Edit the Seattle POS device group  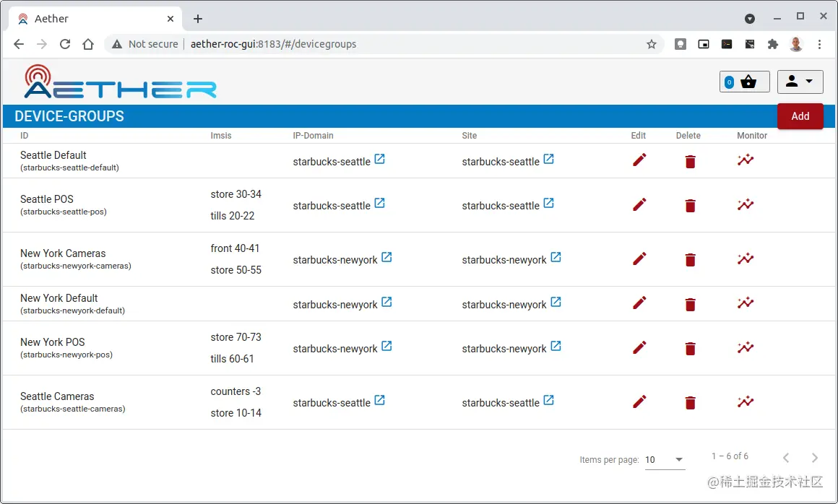639,204
